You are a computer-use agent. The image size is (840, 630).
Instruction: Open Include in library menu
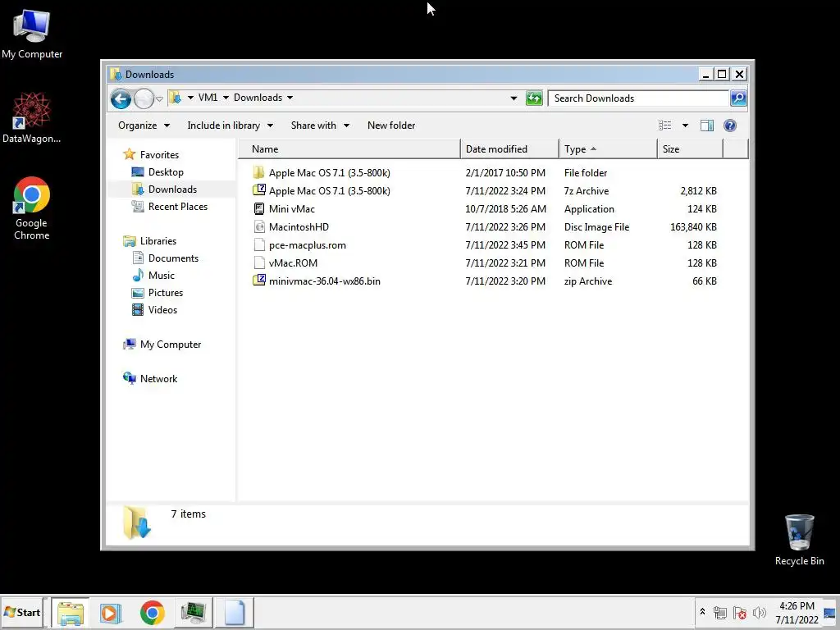pyautogui.click(x=230, y=126)
